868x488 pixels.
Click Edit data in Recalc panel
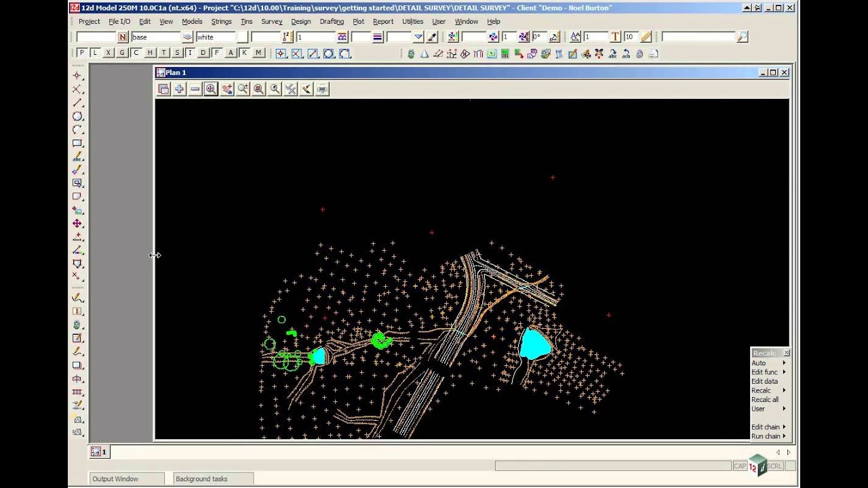764,382
